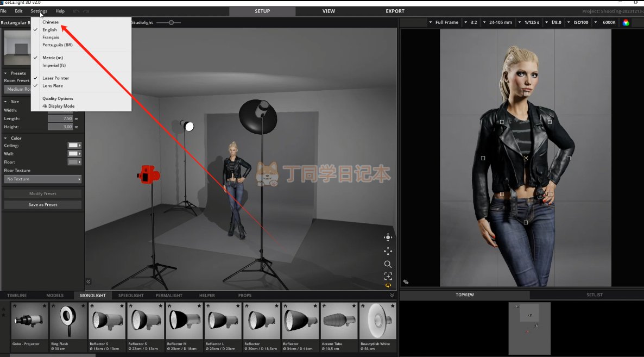Disable the Lens Flare setting
This screenshot has width=644, height=357.
52,86
